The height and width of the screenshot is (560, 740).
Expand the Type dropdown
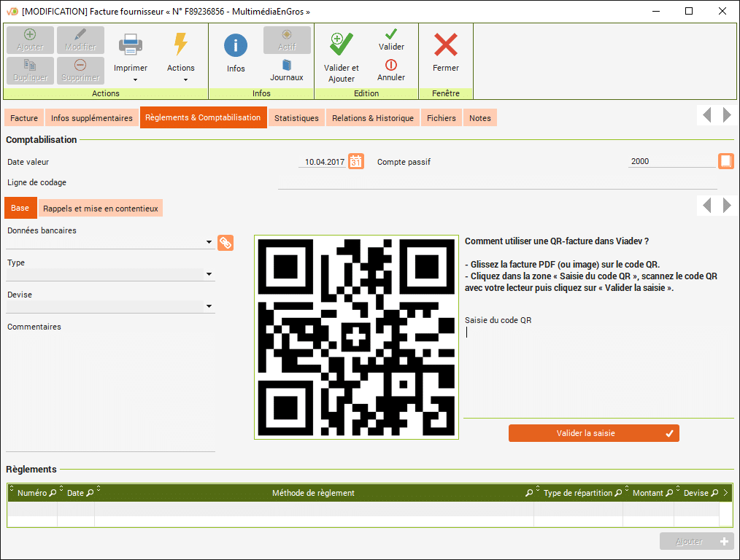209,274
